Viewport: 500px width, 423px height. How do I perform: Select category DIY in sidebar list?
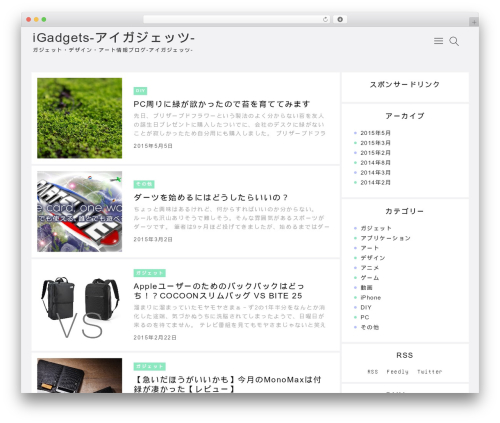(x=366, y=307)
